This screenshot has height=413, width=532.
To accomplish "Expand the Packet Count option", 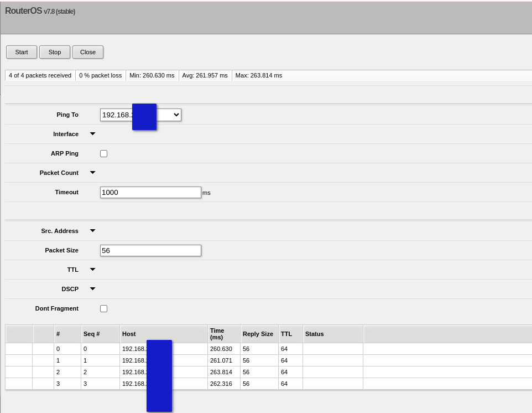I will pos(92,173).
